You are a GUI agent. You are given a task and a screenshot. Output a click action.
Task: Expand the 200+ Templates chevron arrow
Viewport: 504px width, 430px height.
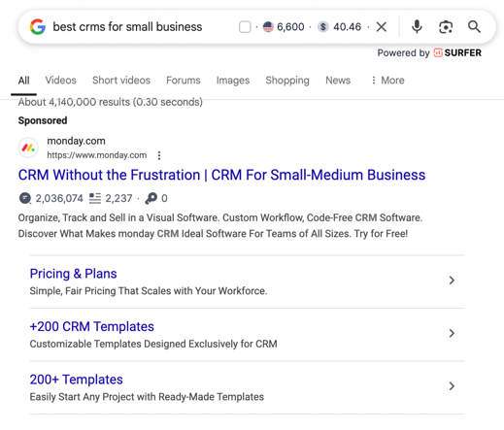(x=452, y=386)
